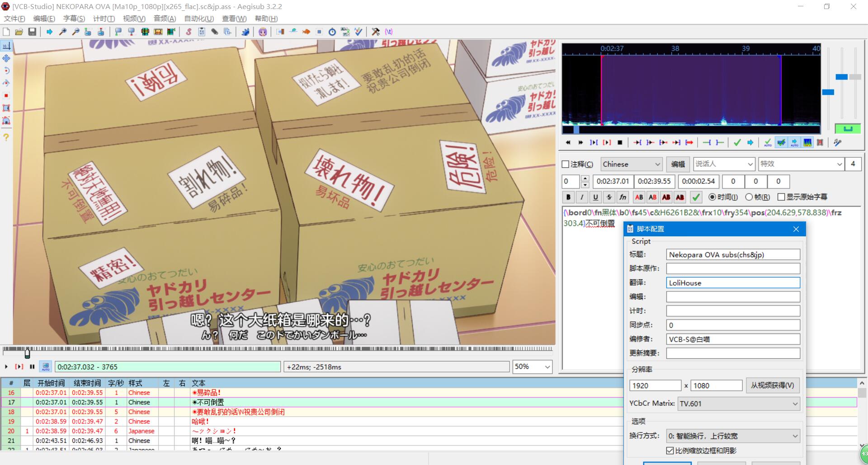868x465 pixels.
Task: Apply bold with the B button
Action: 568,197
